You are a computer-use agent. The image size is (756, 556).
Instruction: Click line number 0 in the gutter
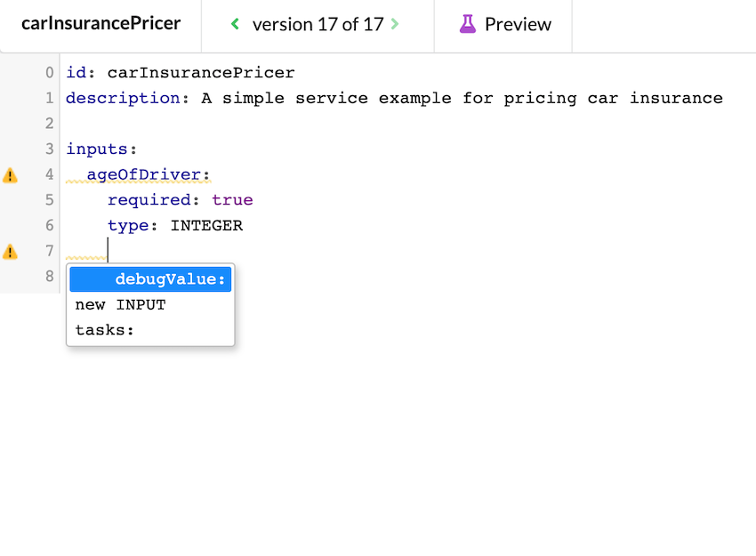[x=49, y=72]
